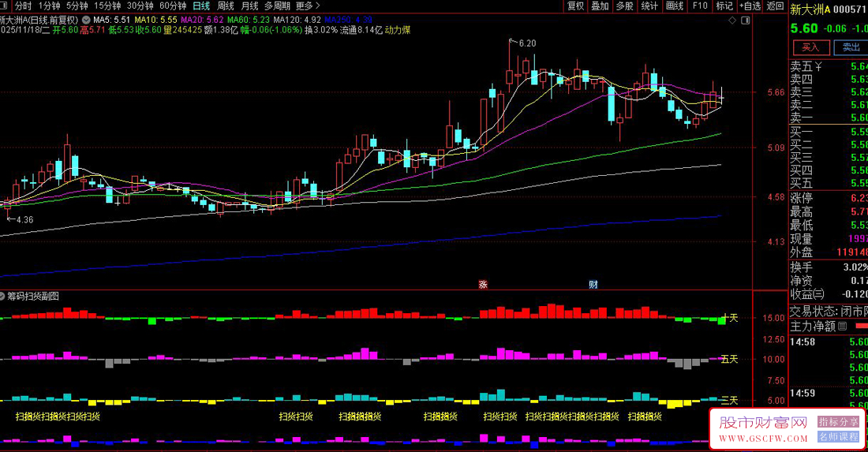Open the indicator dropdown beside the stock title
Image resolution: width=868 pixels, height=452 pixels.
point(86,19)
